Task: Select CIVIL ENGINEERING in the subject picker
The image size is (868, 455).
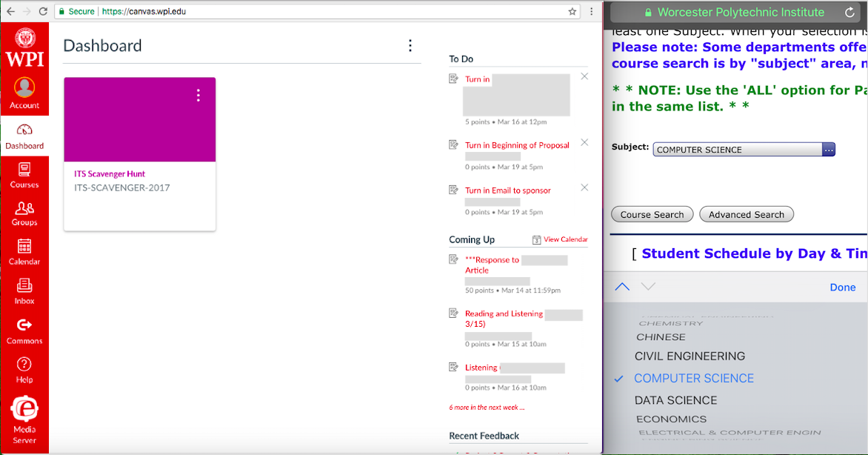Action: pyautogui.click(x=690, y=356)
